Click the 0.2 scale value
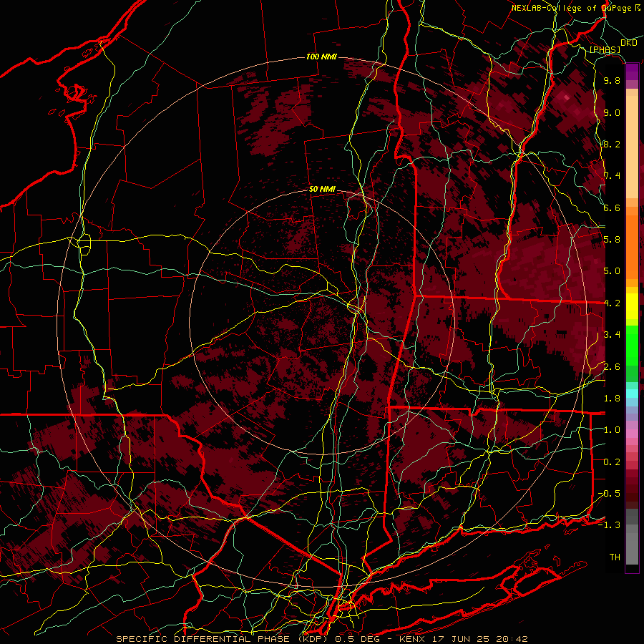 tap(612, 462)
